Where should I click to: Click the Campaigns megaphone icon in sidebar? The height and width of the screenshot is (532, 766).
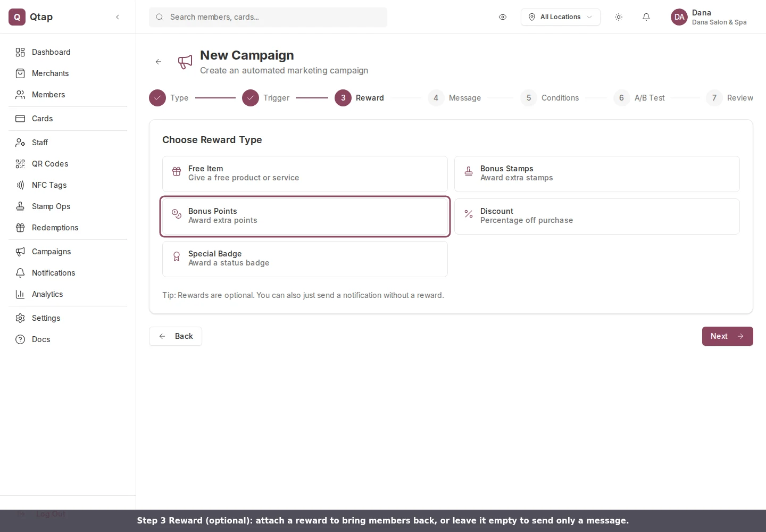coord(20,252)
